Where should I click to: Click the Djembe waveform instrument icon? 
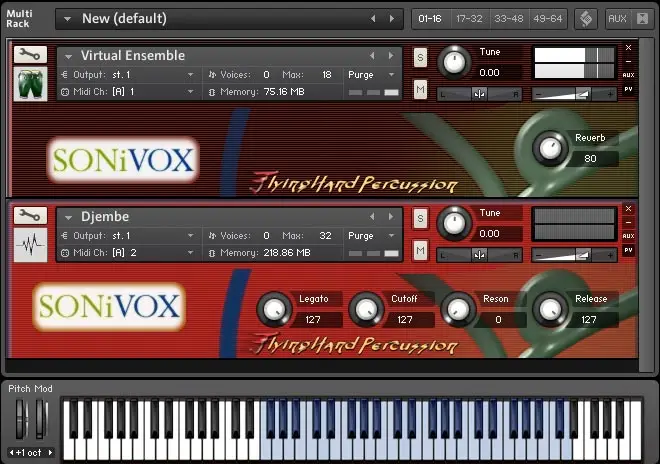click(x=30, y=245)
